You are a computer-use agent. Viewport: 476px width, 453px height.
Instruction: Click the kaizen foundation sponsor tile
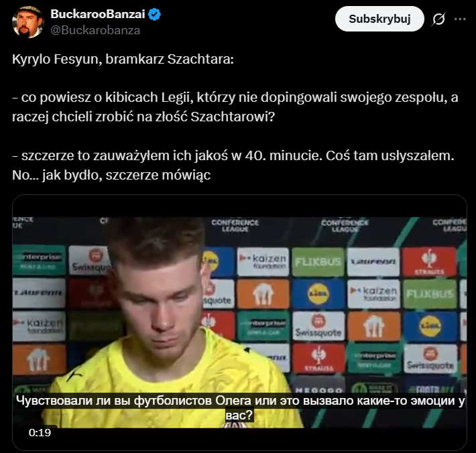[263, 262]
